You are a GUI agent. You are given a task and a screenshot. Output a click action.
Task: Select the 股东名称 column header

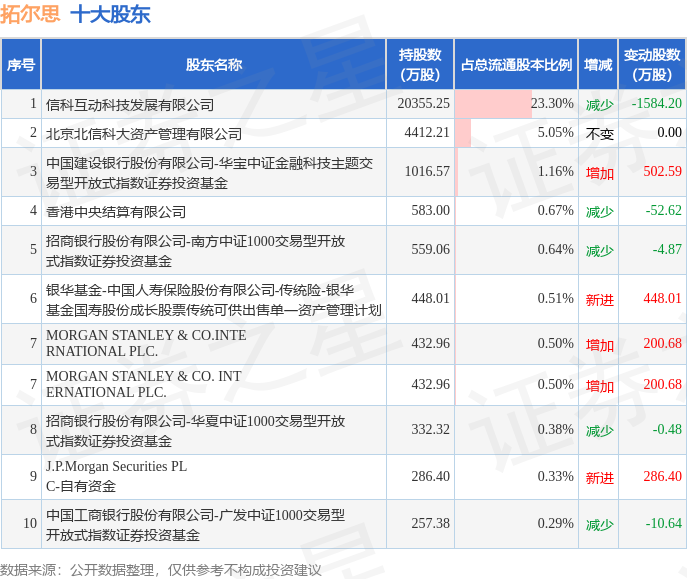(214, 65)
